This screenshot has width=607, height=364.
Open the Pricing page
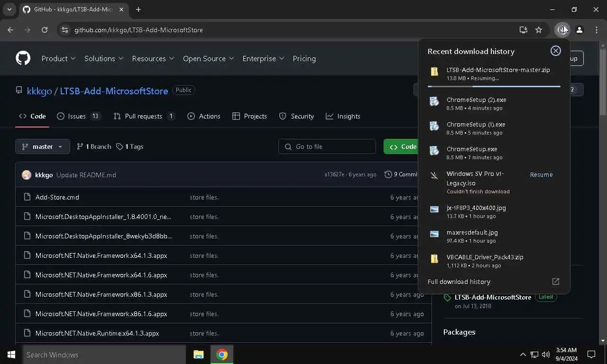pos(304,58)
